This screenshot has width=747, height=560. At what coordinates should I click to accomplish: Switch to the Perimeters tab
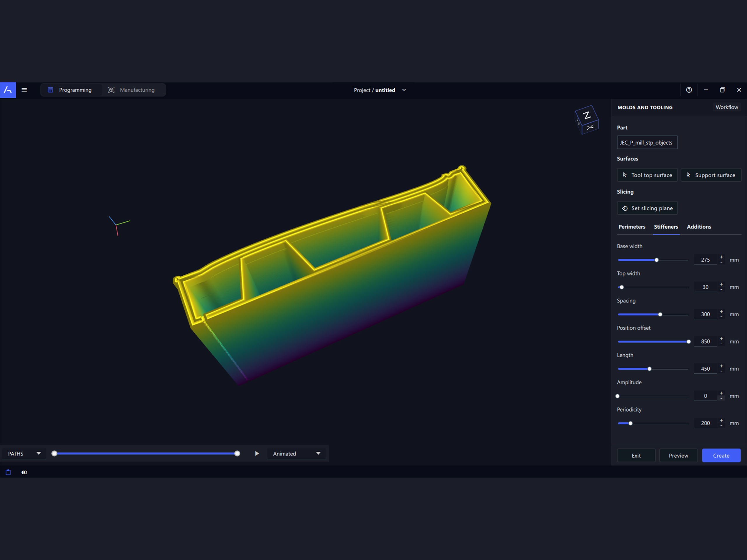pos(631,227)
